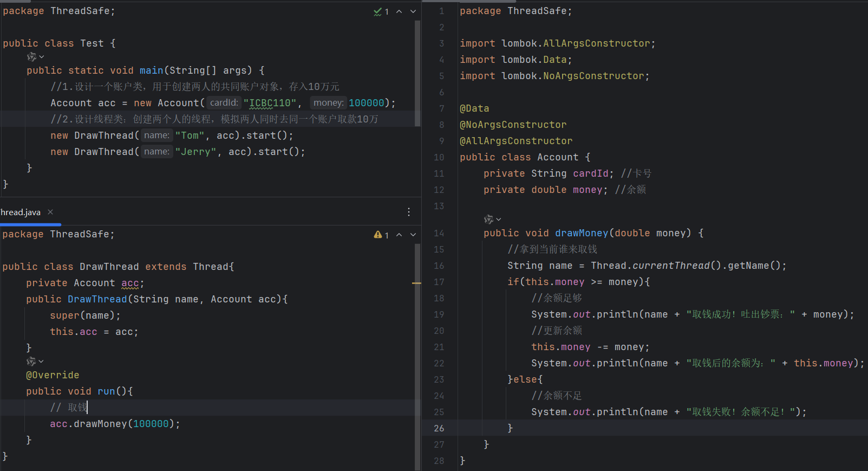The width and height of the screenshot is (868, 471).
Task: Click the AI assistant icon above drawMoney method
Action: [x=488, y=219]
